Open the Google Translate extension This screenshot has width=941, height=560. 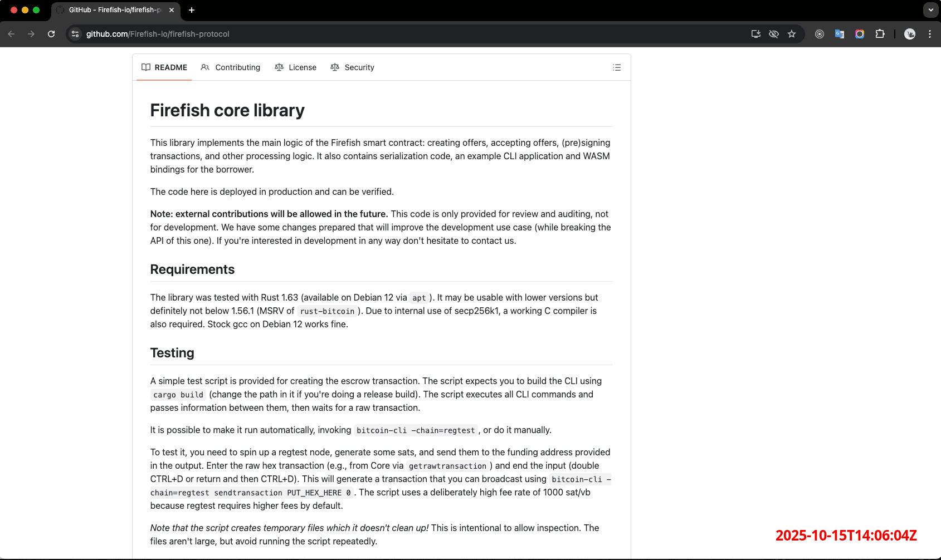tap(839, 34)
